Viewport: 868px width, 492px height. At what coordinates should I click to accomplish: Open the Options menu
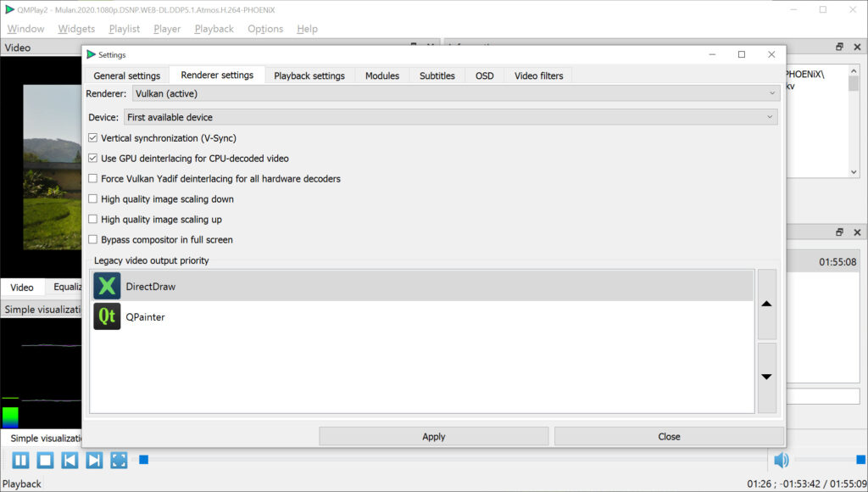pyautogui.click(x=265, y=29)
